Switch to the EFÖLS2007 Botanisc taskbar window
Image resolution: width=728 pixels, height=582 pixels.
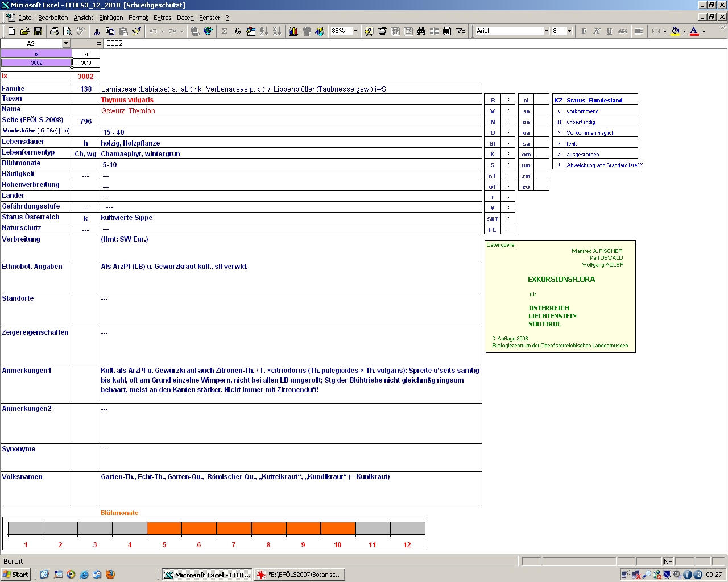pos(300,575)
